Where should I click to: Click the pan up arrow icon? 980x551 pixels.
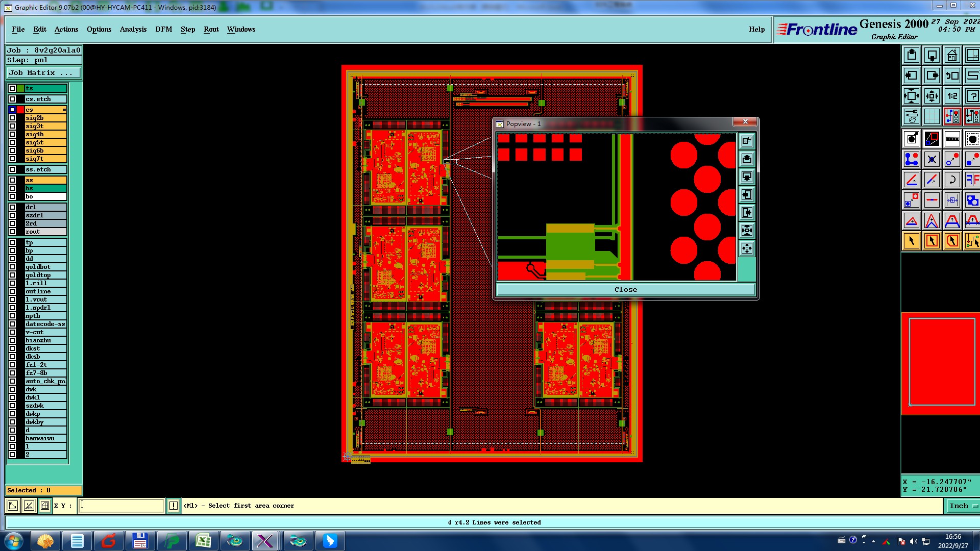coord(912,55)
